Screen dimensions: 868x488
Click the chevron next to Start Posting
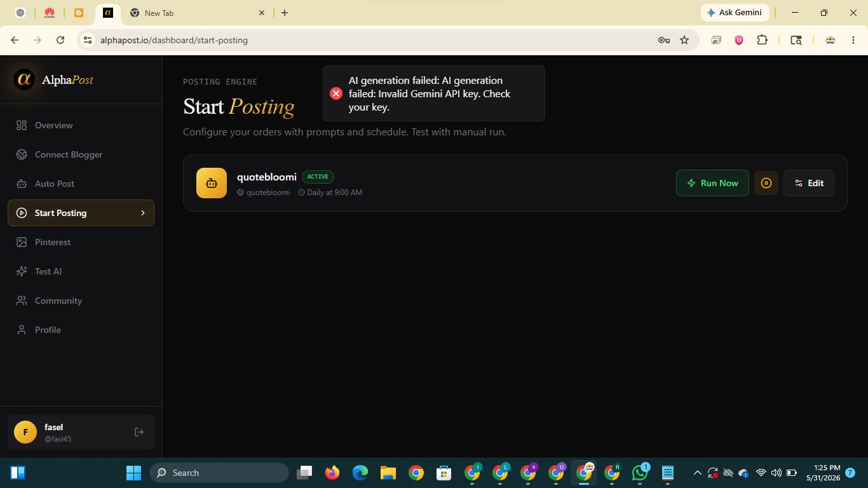[x=143, y=213]
